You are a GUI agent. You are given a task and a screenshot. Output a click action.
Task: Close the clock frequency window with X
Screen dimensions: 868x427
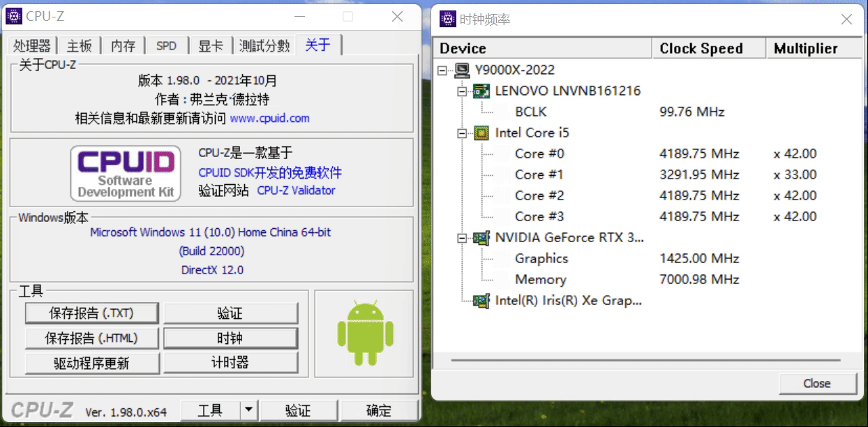846,20
